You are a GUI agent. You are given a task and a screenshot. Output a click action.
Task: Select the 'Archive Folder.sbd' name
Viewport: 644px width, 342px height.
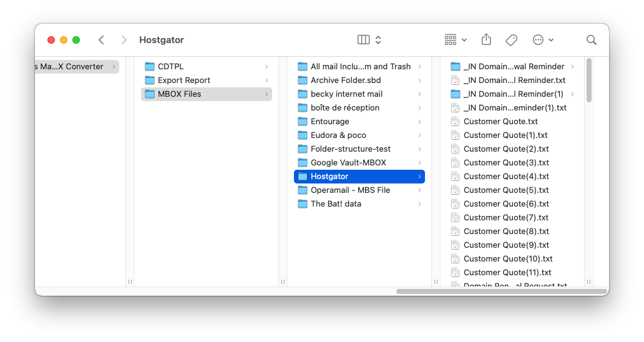[346, 80]
